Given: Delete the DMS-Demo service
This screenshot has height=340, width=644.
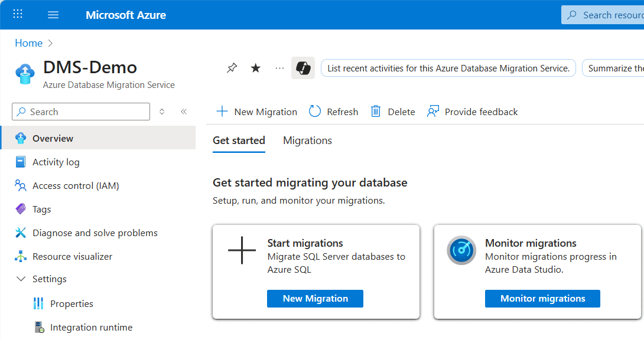Looking at the screenshot, I should 392,111.
